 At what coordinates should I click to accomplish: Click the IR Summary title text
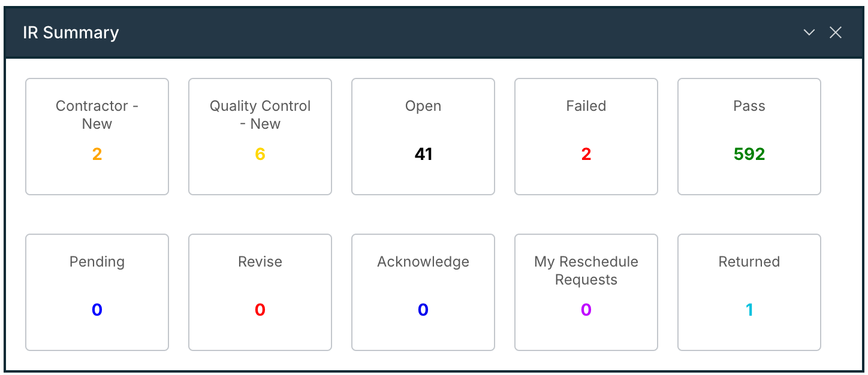click(71, 33)
